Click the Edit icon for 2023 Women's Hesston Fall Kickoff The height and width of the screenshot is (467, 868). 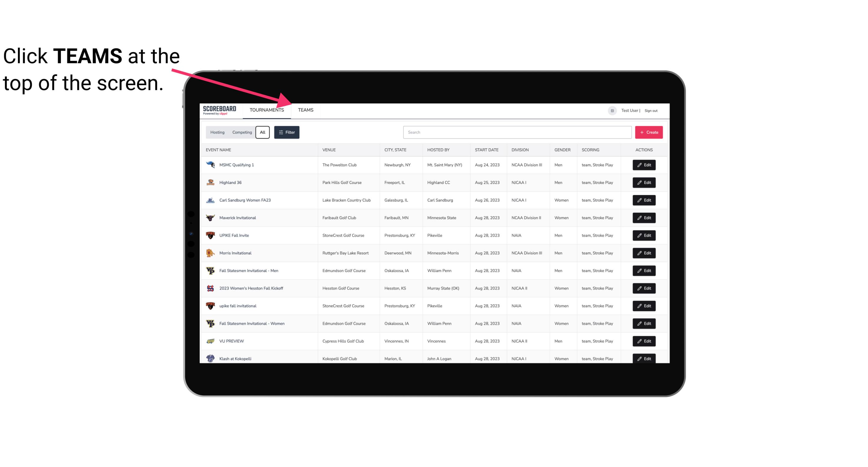tap(644, 288)
